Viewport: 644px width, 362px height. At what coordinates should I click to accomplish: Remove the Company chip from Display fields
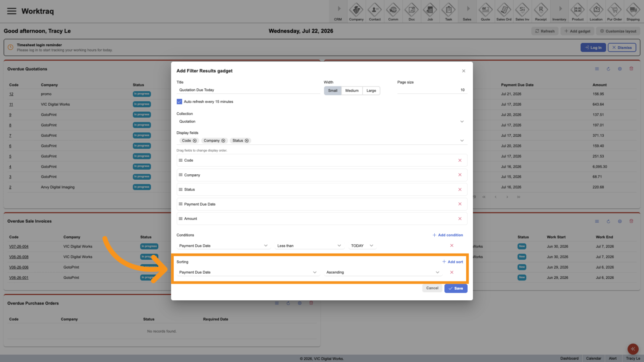(223, 141)
